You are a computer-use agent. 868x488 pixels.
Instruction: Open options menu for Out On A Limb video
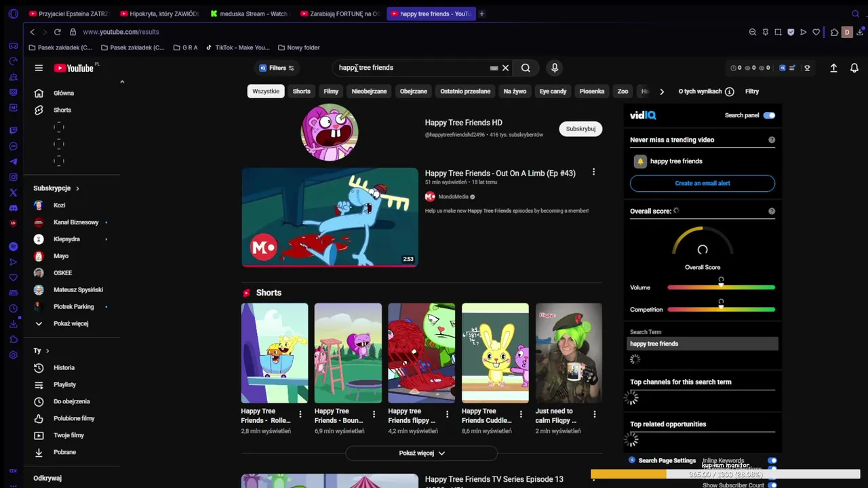[x=593, y=172]
